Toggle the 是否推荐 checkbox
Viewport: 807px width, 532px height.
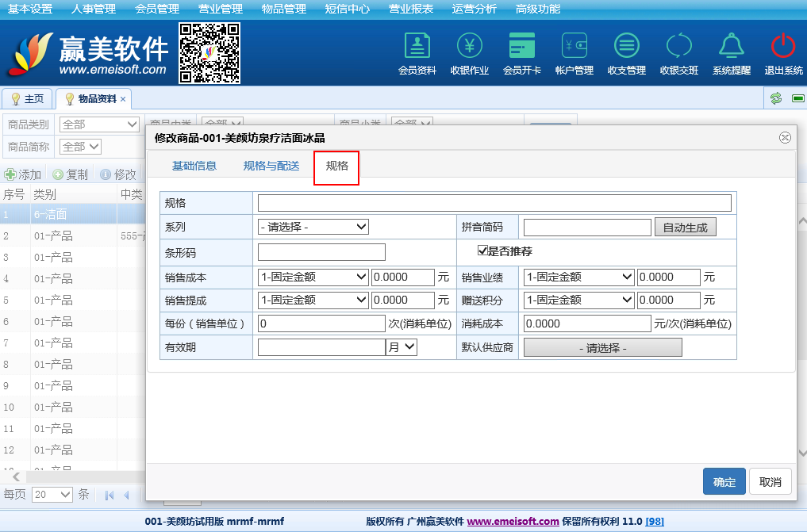click(482, 251)
